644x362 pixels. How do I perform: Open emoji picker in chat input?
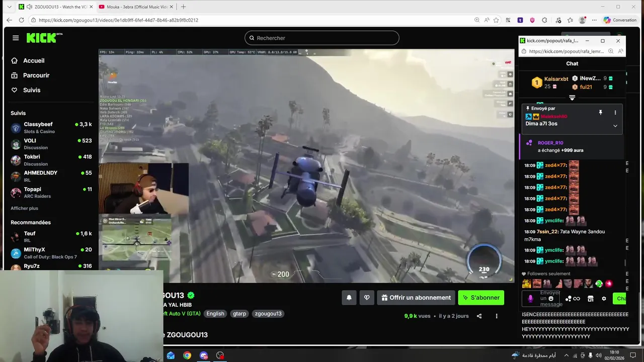point(551,299)
